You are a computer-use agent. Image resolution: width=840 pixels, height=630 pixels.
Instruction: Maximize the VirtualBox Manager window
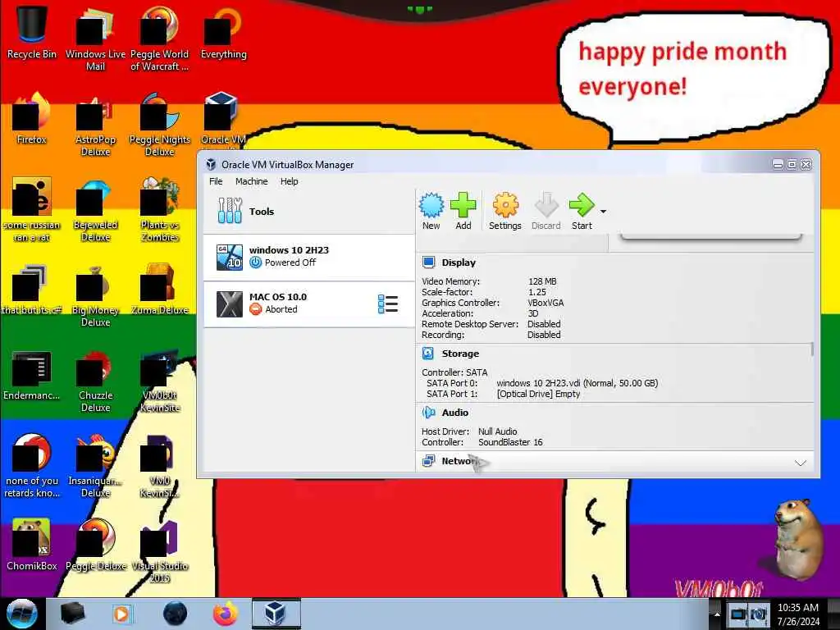(x=792, y=164)
